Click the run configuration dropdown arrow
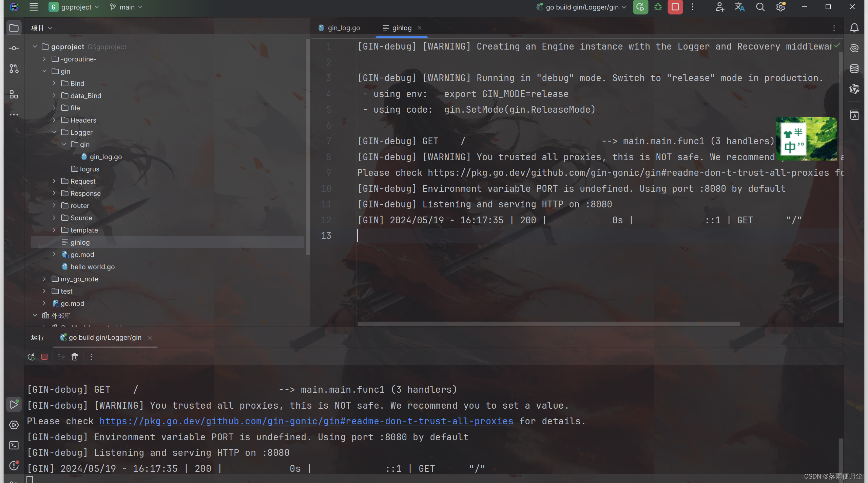Image resolution: width=868 pixels, height=483 pixels. (x=624, y=6)
